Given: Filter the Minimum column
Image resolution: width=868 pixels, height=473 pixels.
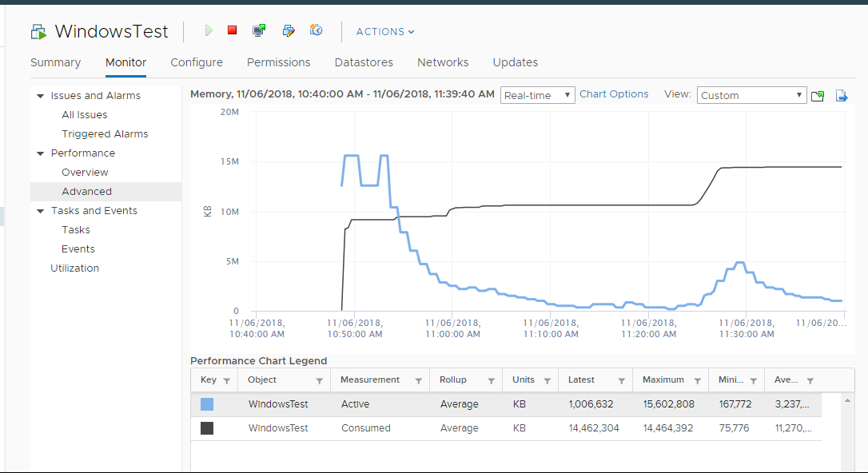Looking at the screenshot, I should coord(754,380).
